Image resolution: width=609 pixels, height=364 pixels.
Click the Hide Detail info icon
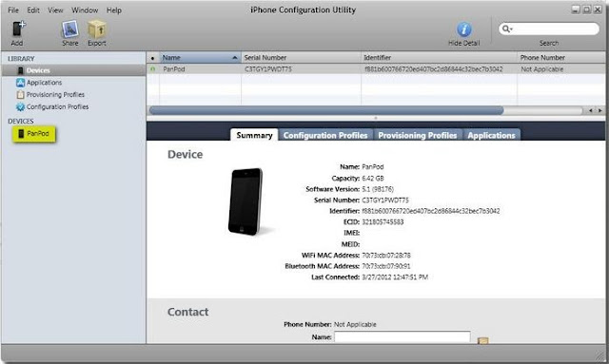pyautogui.click(x=463, y=29)
